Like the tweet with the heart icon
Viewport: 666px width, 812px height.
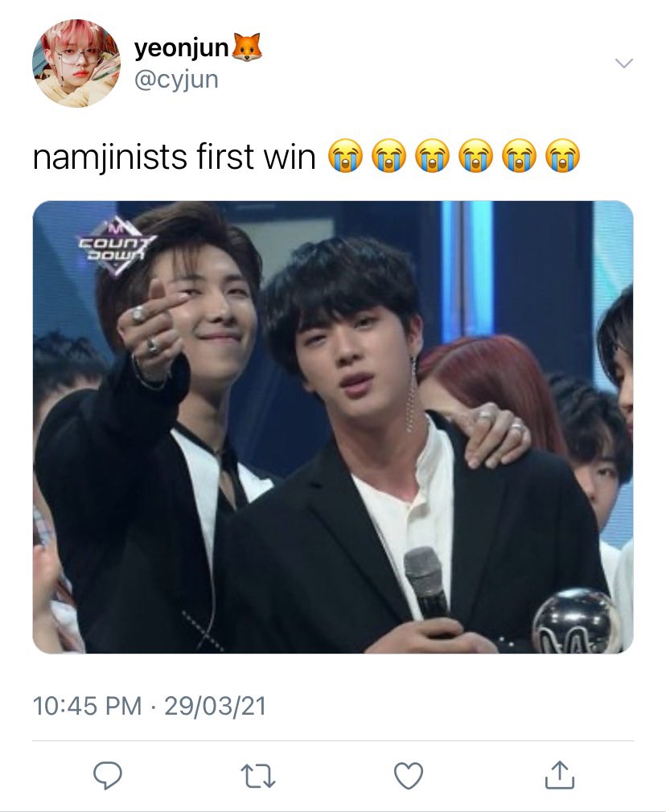coord(409,776)
